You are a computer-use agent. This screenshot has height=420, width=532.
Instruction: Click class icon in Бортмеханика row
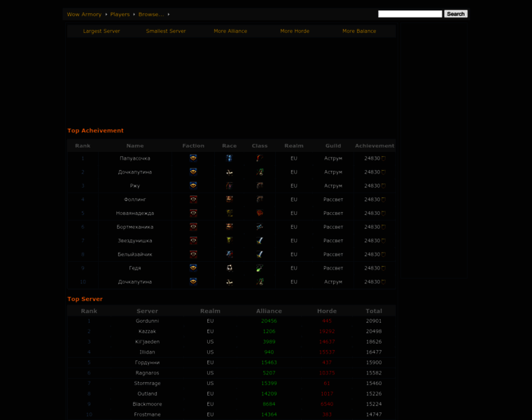coord(260,227)
